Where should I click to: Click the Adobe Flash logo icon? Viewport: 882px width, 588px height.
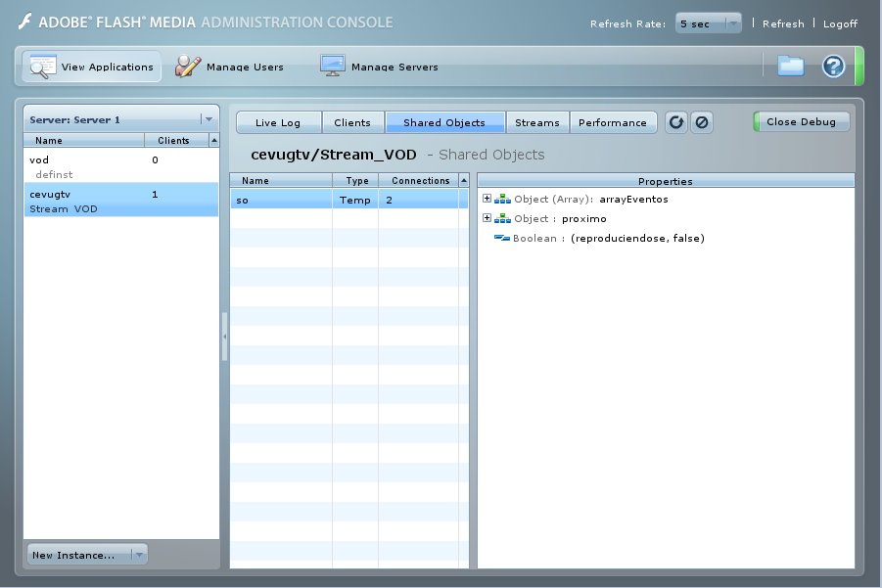[24, 22]
